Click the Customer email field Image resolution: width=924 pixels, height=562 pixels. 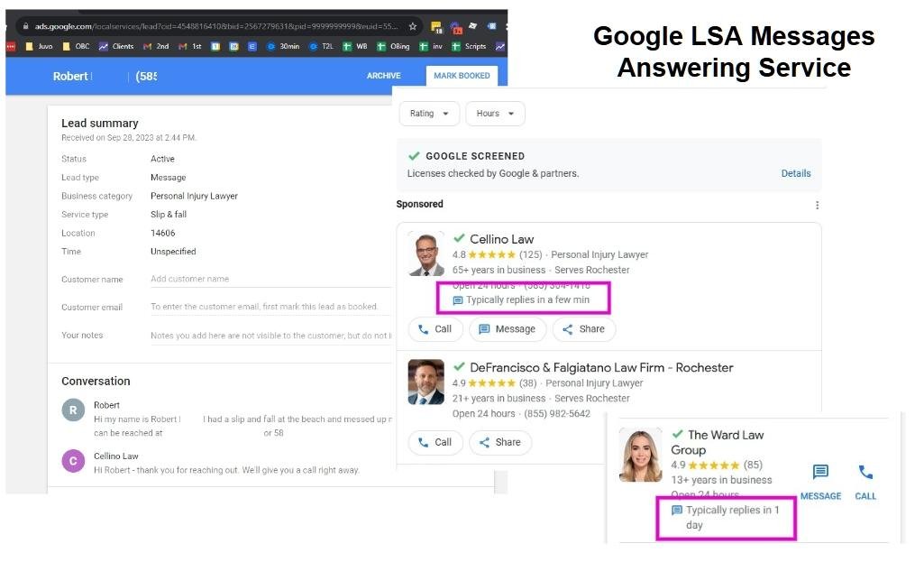[x=270, y=307]
